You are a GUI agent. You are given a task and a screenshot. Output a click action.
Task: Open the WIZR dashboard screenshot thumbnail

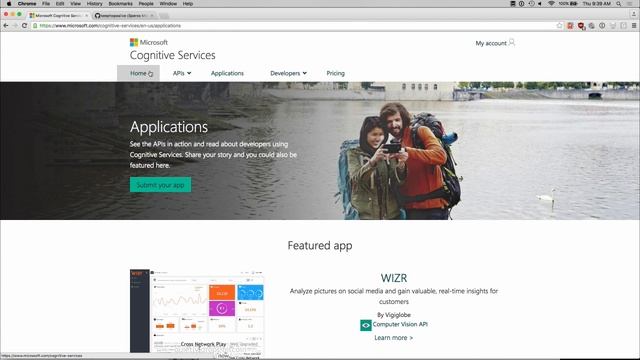pos(197,314)
